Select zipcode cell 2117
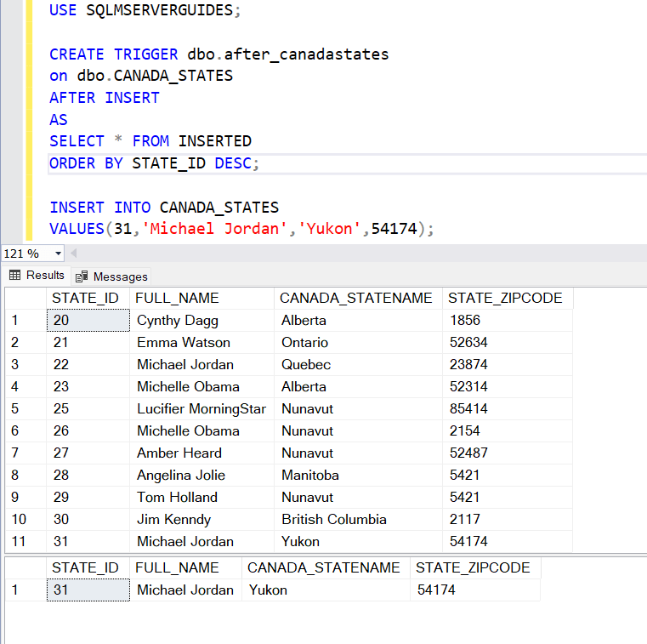647x644 pixels. pyautogui.click(x=508, y=519)
